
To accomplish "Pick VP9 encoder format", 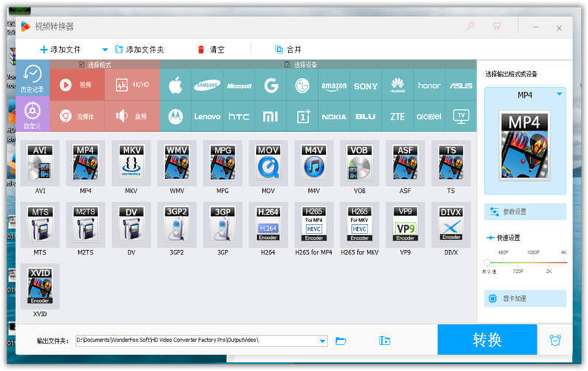I will (x=405, y=225).
